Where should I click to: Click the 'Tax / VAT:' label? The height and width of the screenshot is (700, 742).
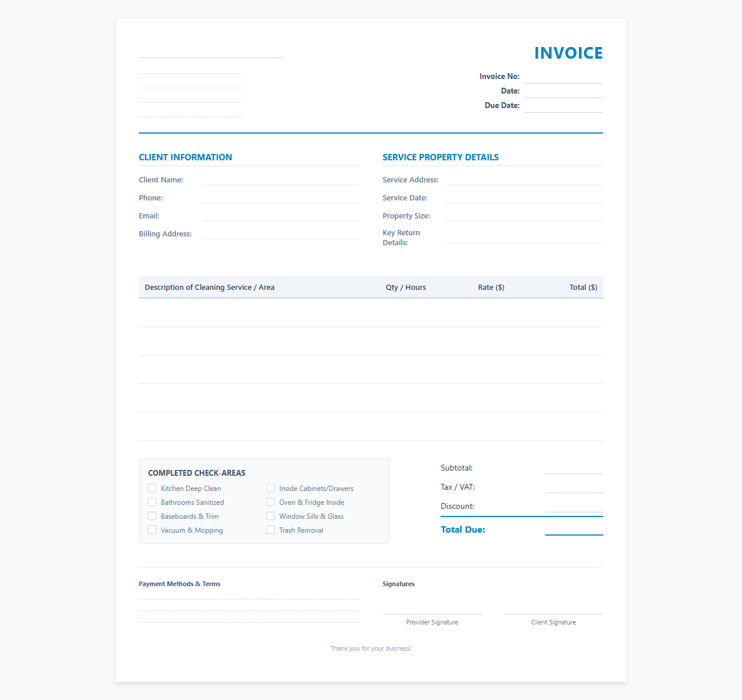pyautogui.click(x=458, y=487)
